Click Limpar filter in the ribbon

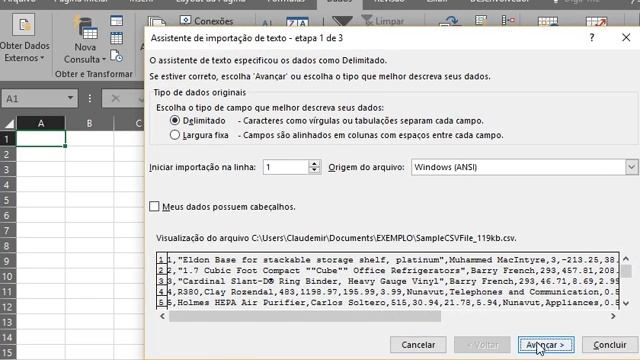pos(383,21)
